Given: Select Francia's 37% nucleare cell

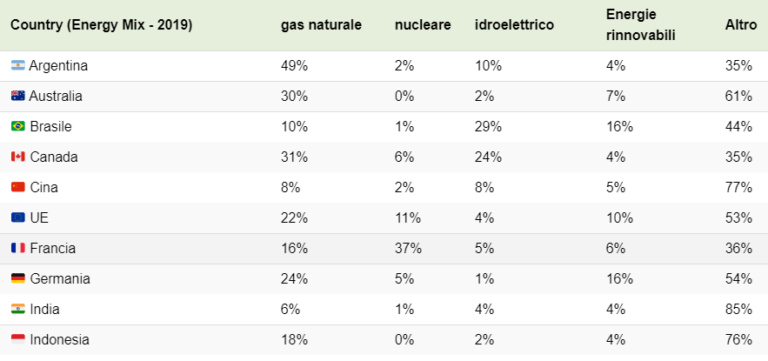Looking at the screenshot, I should point(408,248).
